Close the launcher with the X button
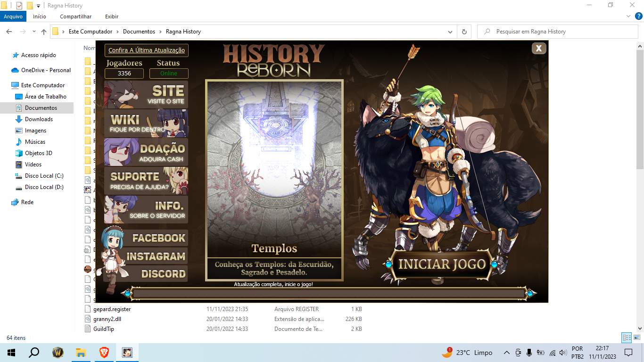The width and height of the screenshot is (644, 362). tap(539, 48)
